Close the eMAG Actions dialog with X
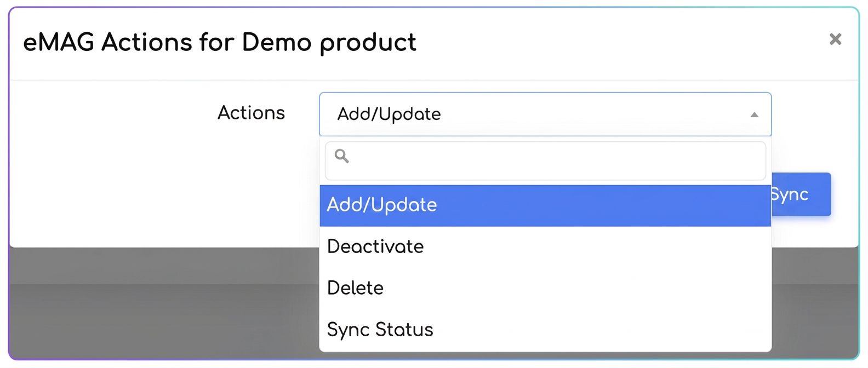Image resolution: width=868 pixels, height=368 pixels. [x=835, y=39]
